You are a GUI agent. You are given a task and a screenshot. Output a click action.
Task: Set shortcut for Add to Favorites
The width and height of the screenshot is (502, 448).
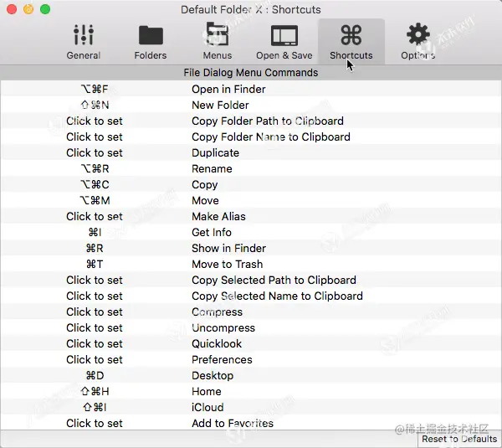click(x=95, y=424)
